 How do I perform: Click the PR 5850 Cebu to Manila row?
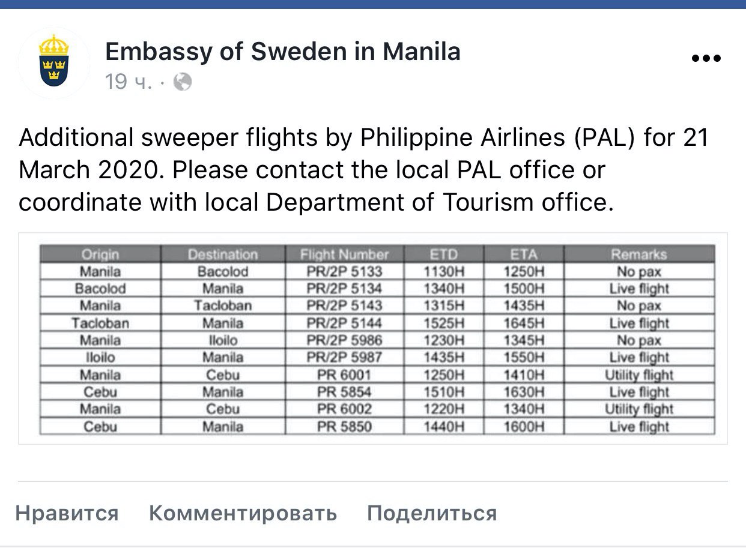coord(378,427)
